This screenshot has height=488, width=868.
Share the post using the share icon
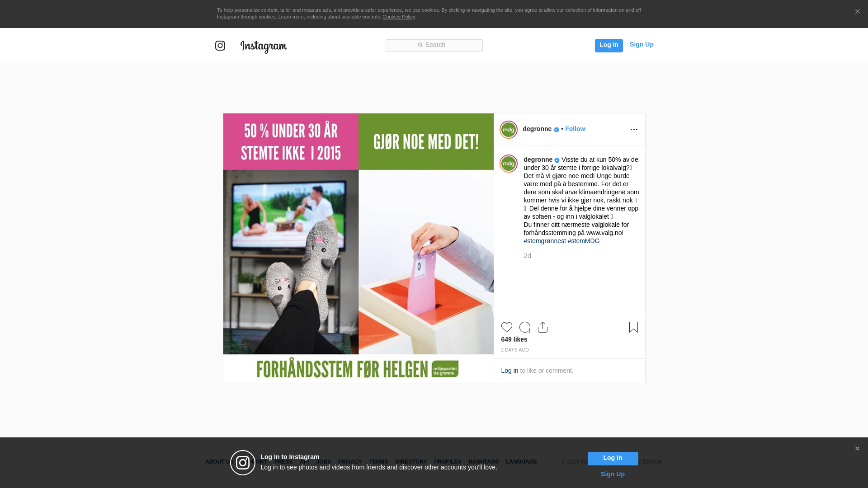[x=543, y=327]
